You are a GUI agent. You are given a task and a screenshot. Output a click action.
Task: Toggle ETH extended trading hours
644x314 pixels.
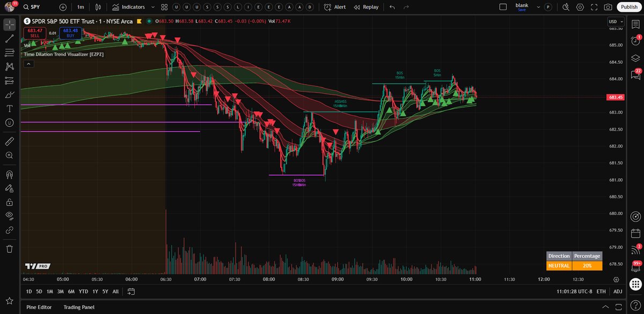tap(601, 291)
